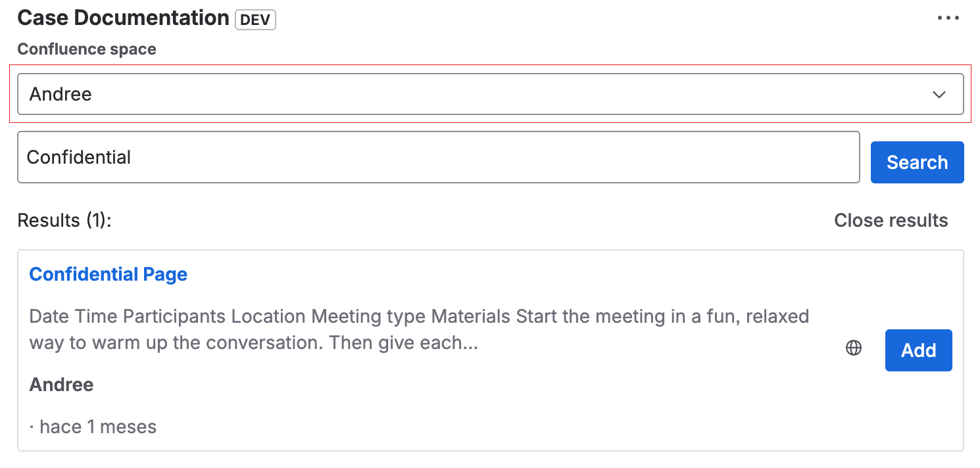
Task: Focus the Confidential search text field
Action: click(x=439, y=157)
